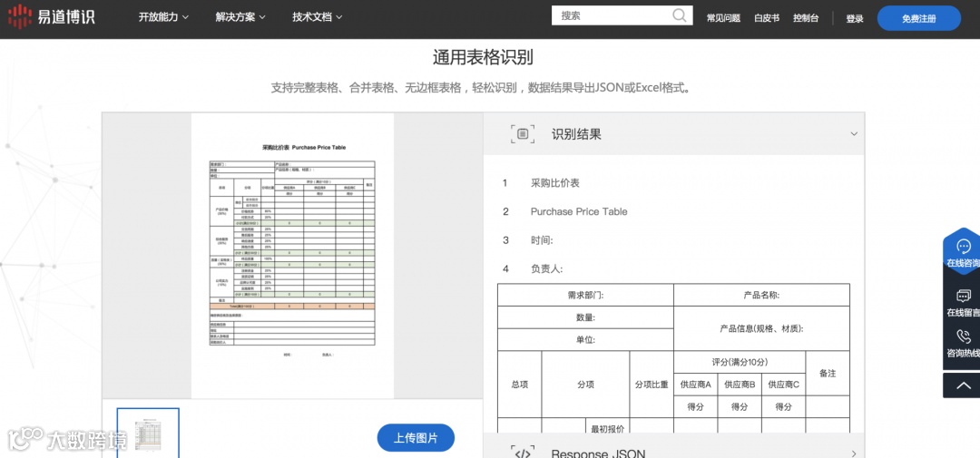The width and height of the screenshot is (980, 458).
Task: Click the 分项比重 table cell
Action: pyautogui.click(x=652, y=385)
